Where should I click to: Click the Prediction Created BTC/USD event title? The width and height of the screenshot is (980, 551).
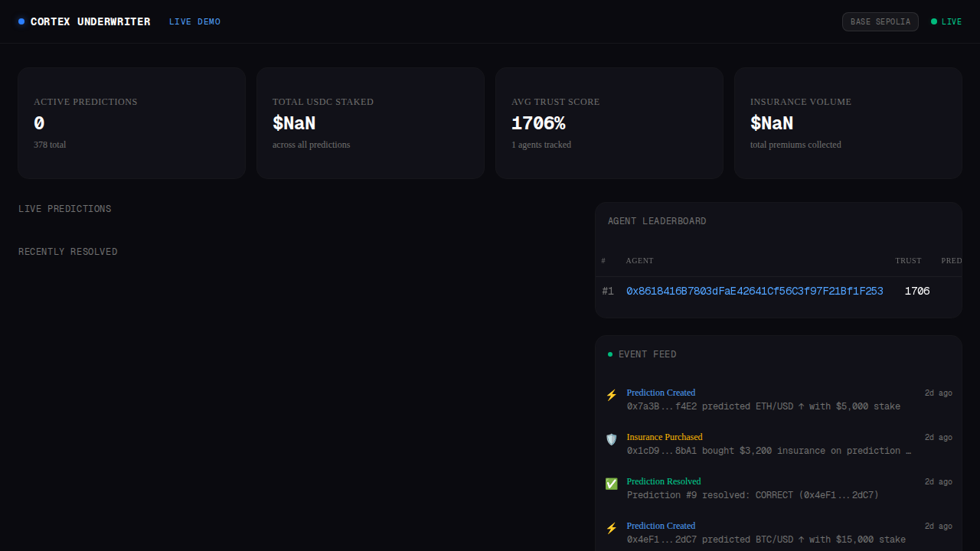(661, 526)
